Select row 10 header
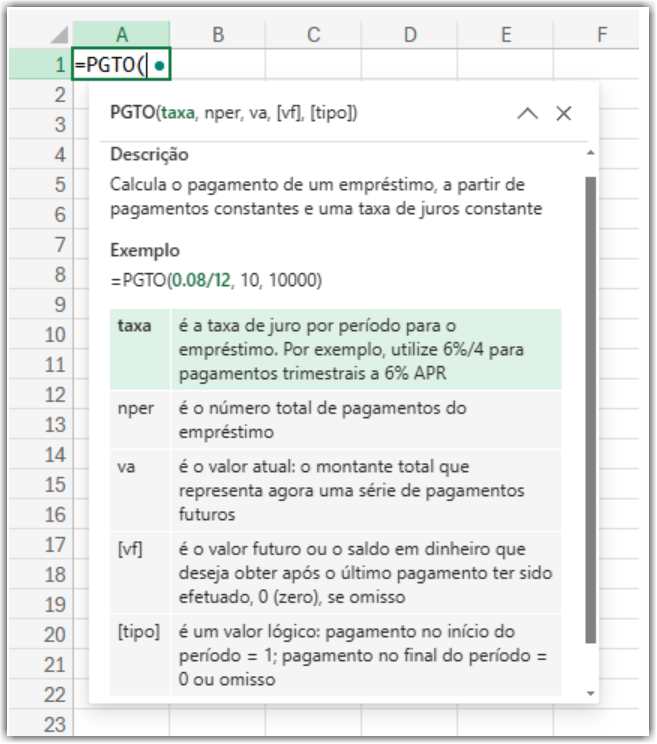Screen dimensions: 657x744 (x=41, y=335)
